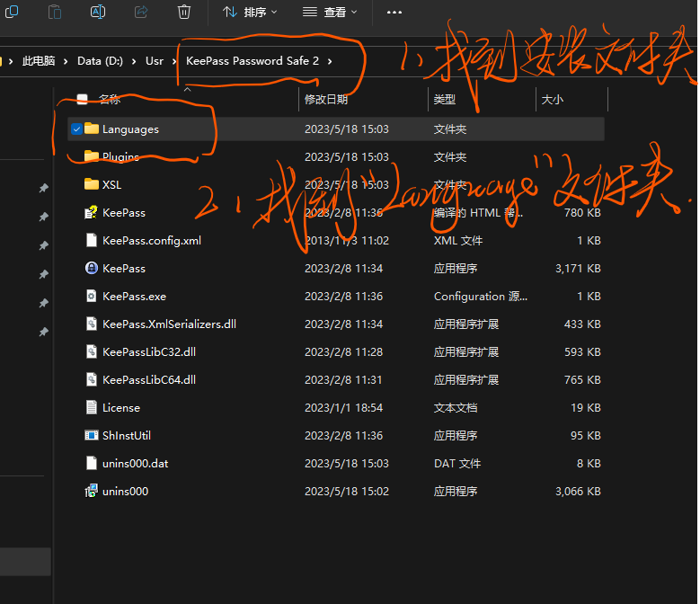Click the 765 KB size cell
Screen dimensions: 700x604
tap(582, 380)
